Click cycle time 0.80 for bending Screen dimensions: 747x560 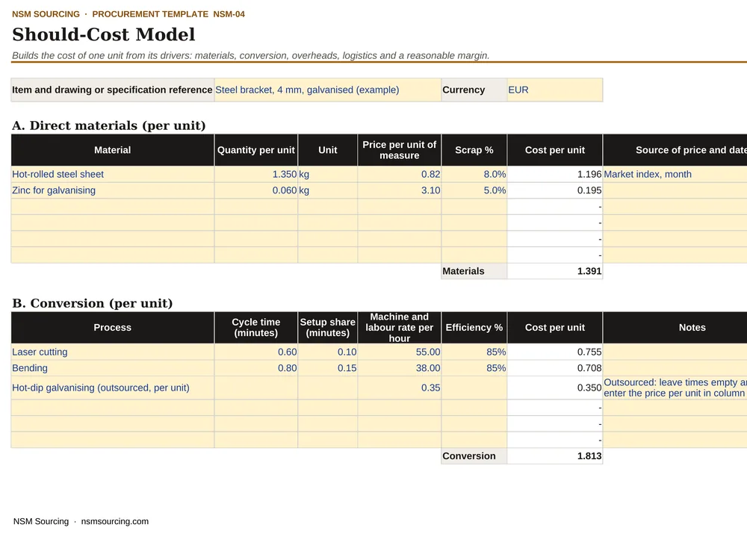tap(256, 368)
